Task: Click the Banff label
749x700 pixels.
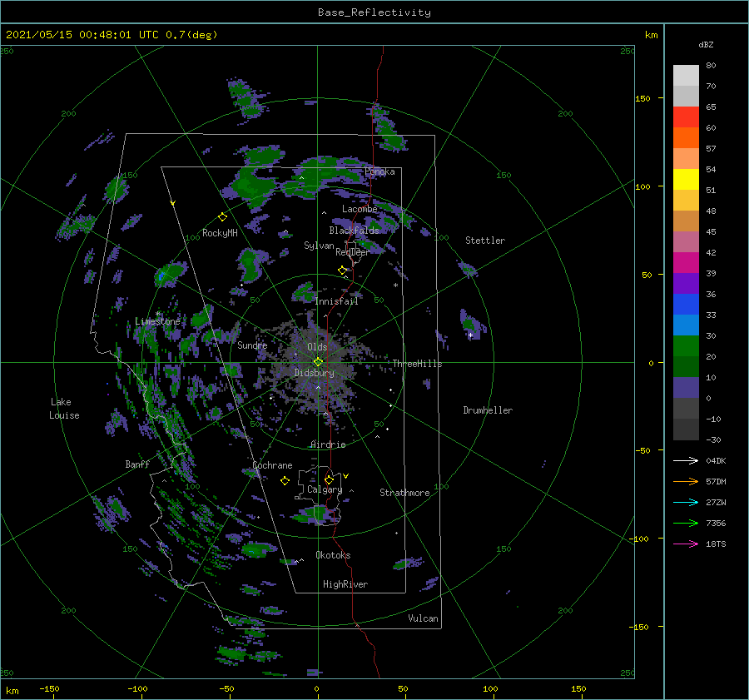Action: tap(137, 464)
